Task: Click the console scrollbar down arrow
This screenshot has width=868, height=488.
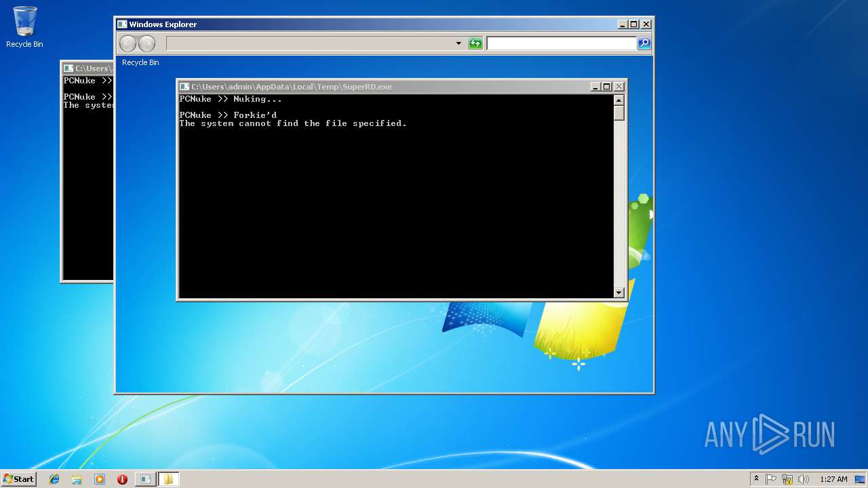Action: coord(618,293)
